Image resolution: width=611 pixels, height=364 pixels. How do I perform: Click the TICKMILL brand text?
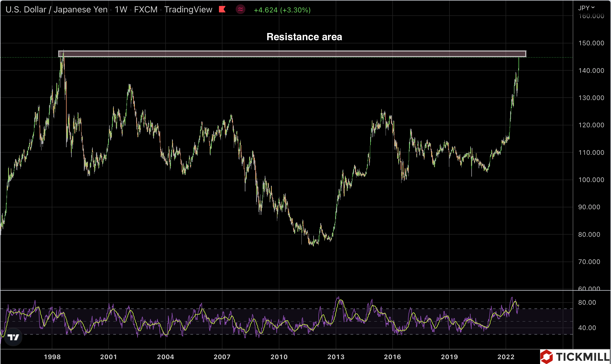pyautogui.click(x=582, y=357)
